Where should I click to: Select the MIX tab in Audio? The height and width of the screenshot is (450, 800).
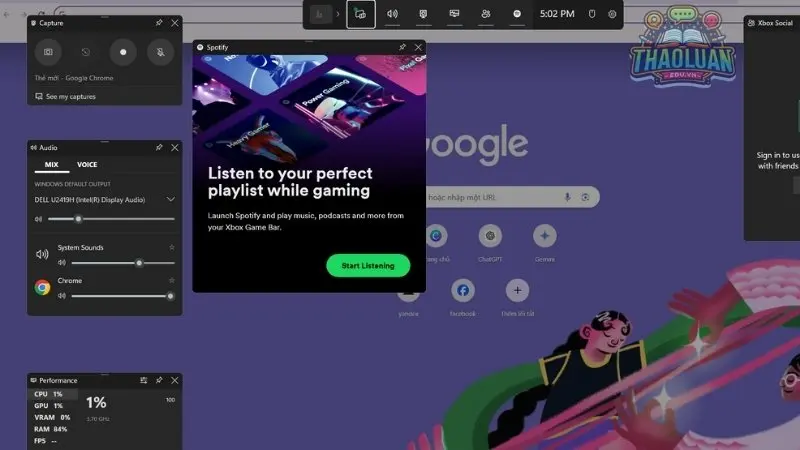tap(52, 165)
